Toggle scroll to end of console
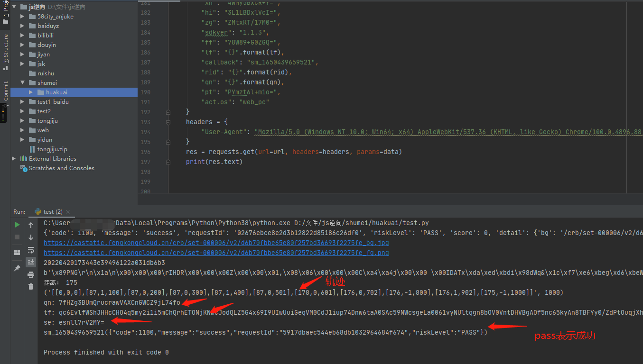Viewport: 643px width, 364px height. point(31,262)
